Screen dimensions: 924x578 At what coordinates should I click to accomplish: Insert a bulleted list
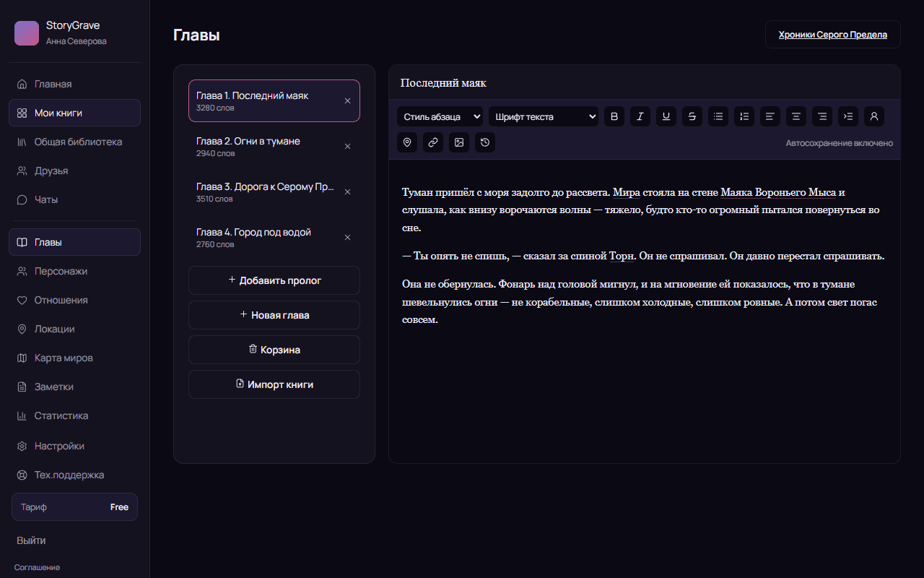click(718, 116)
